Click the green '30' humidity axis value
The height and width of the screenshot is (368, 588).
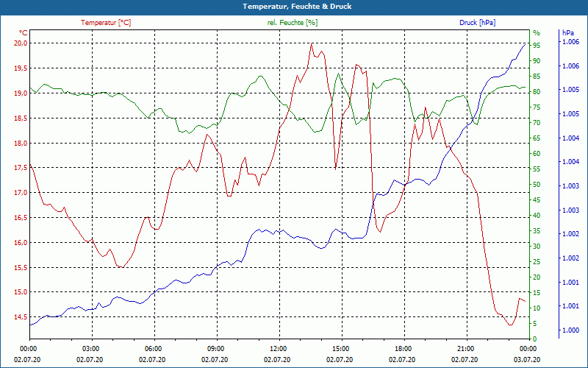(x=537, y=247)
